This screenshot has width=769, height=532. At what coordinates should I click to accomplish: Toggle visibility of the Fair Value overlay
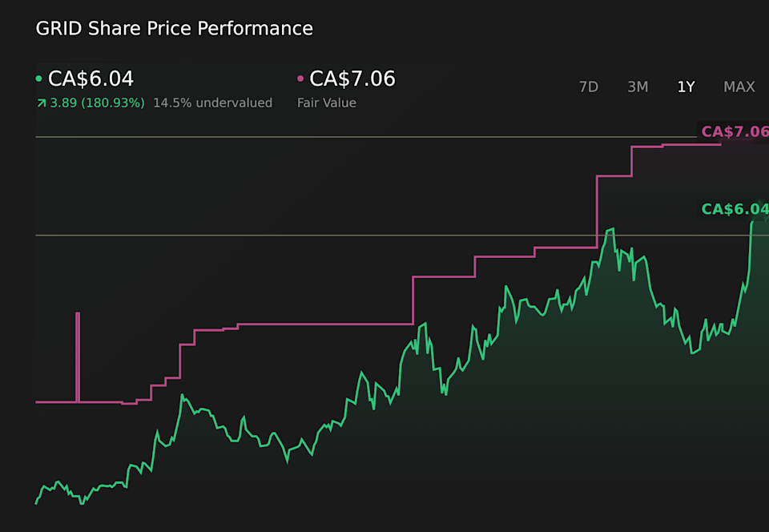pos(326,103)
